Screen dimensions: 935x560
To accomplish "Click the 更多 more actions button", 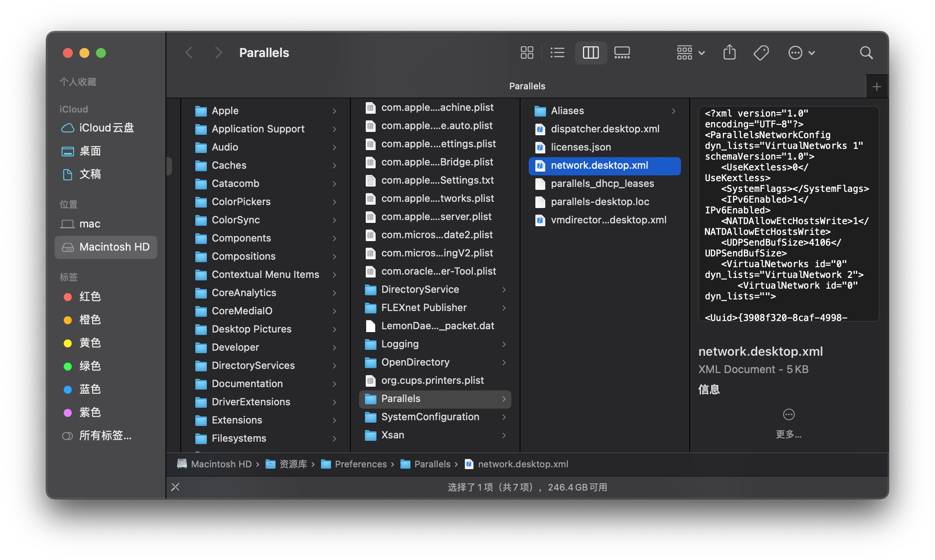I will (789, 415).
